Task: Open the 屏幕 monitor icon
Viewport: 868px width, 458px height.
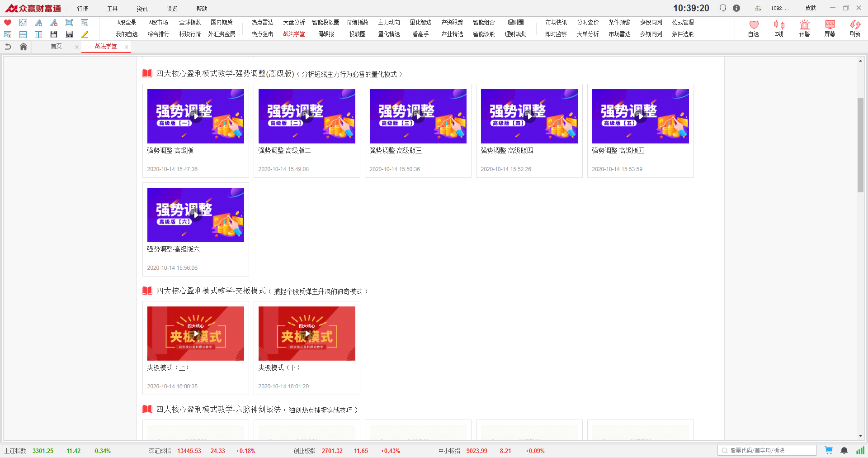Action: coord(830,28)
